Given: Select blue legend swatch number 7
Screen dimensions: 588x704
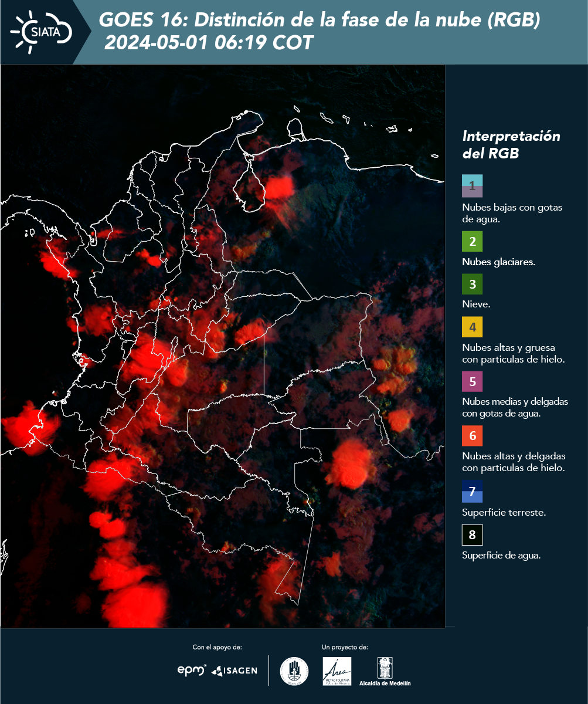Looking at the screenshot, I should point(473,491).
